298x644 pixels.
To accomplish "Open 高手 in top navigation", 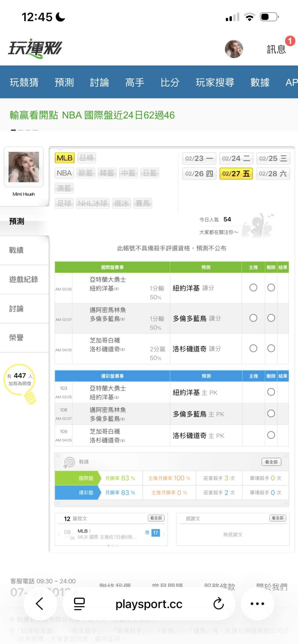I will pos(135,82).
